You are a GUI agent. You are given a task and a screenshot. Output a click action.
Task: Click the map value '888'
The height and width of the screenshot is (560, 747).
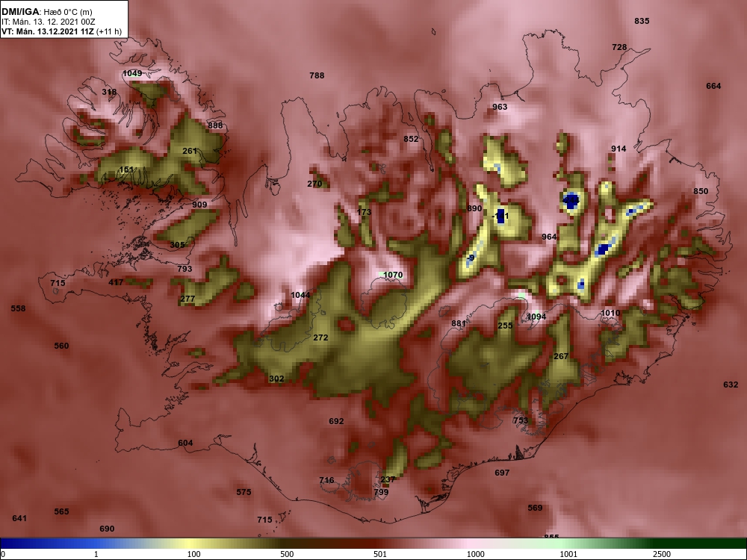click(x=215, y=125)
